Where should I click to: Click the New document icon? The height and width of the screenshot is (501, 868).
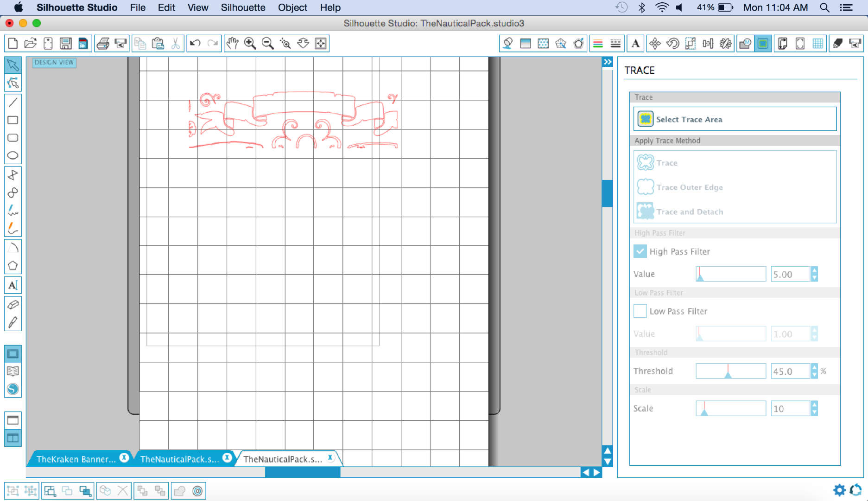point(13,44)
